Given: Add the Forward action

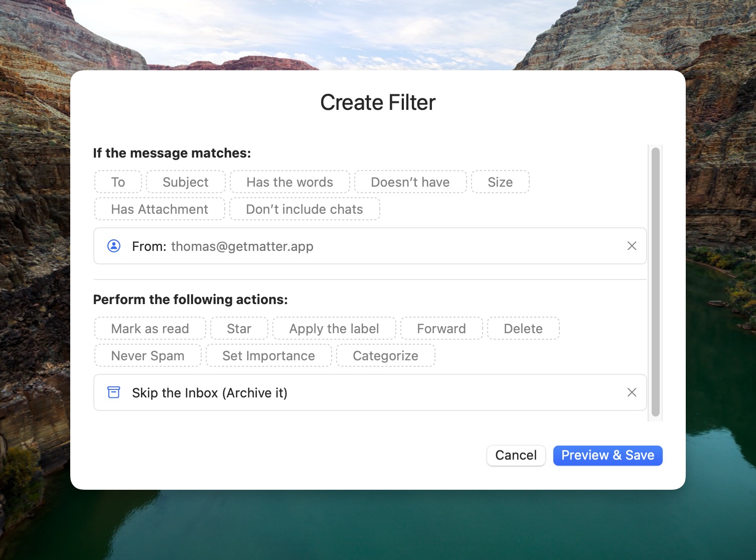Looking at the screenshot, I should [441, 328].
